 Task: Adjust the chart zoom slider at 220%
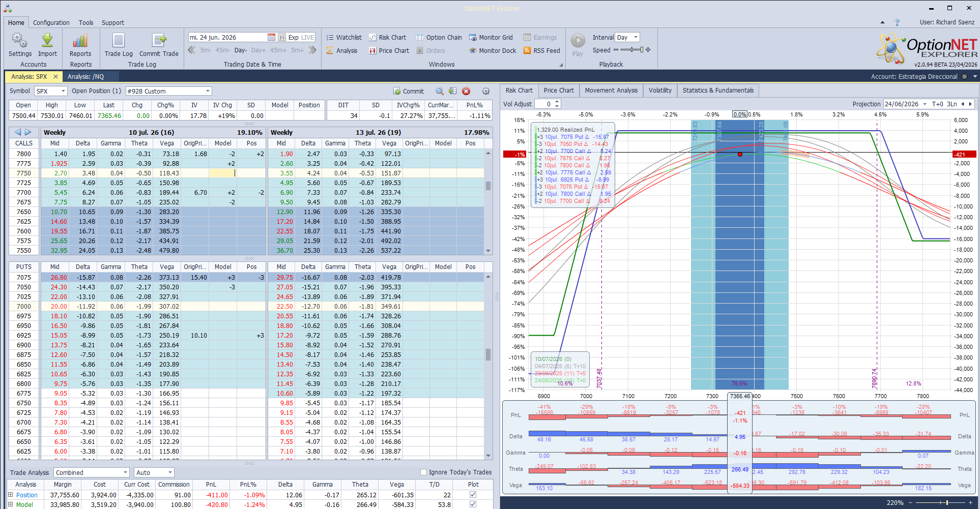pos(941,502)
